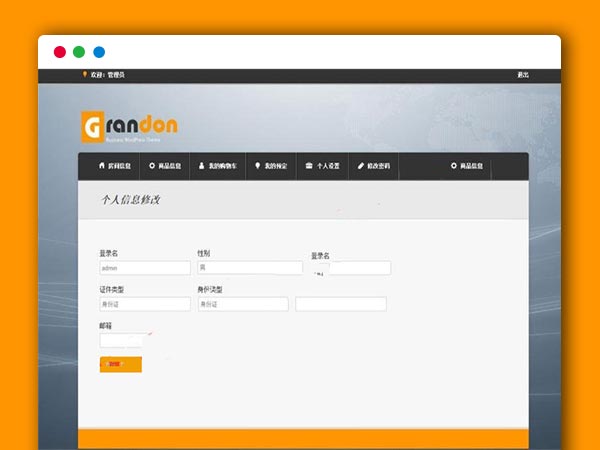Focus the 邮箱 input field
600x450 pixels.
pyautogui.click(x=122, y=340)
